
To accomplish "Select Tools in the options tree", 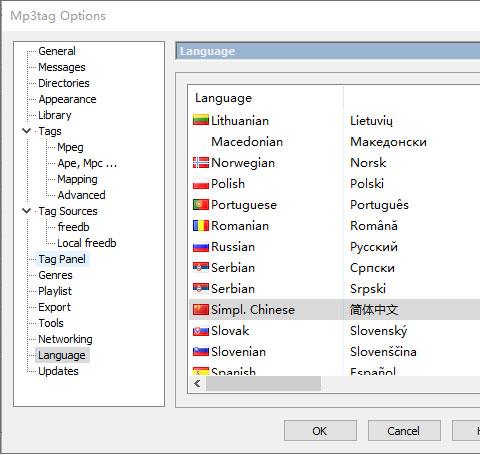I will tap(51, 323).
